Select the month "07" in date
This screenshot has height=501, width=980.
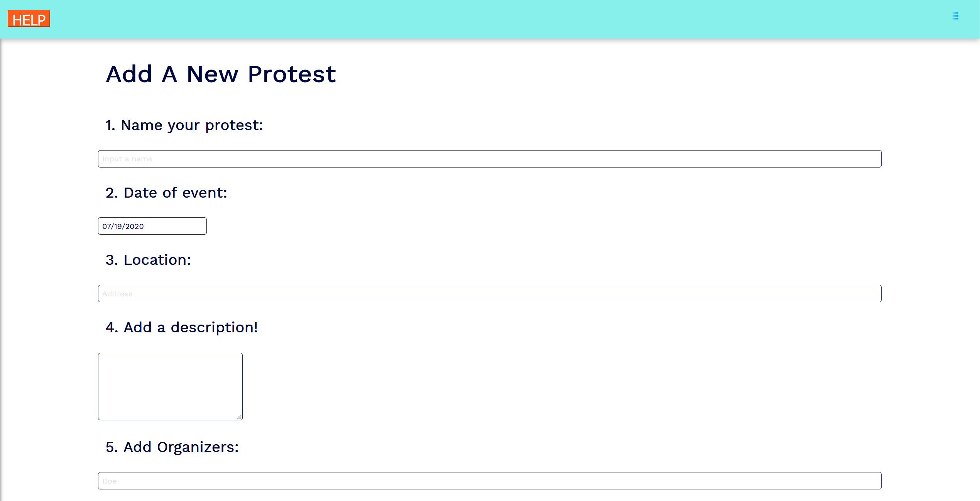coord(106,227)
